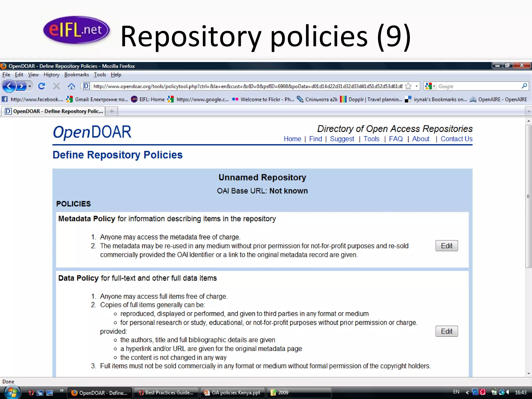Follow the Find link
This screenshot has width=532, height=399.
[x=315, y=139]
